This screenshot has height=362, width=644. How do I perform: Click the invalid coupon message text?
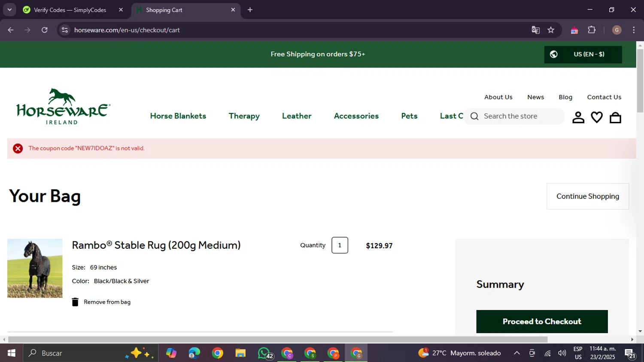87,148
